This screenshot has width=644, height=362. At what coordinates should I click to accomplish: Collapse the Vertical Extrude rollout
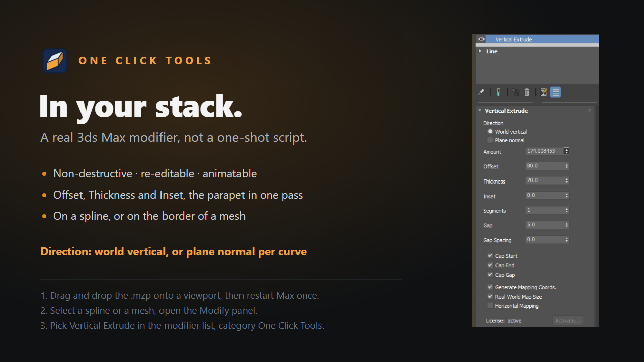click(x=480, y=110)
